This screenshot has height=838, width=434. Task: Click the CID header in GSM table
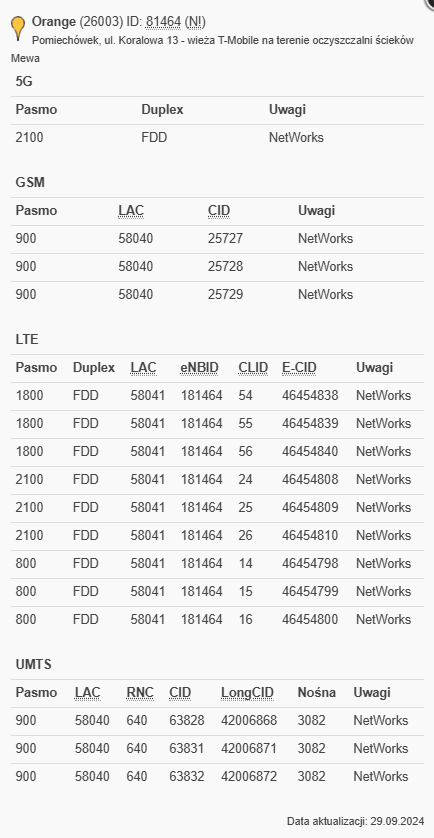(x=219, y=211)
